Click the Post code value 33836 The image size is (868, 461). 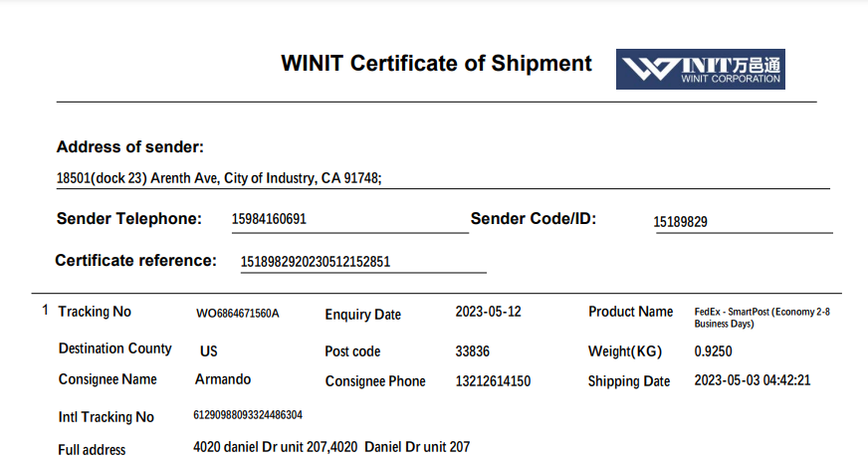tap(473, 351)
